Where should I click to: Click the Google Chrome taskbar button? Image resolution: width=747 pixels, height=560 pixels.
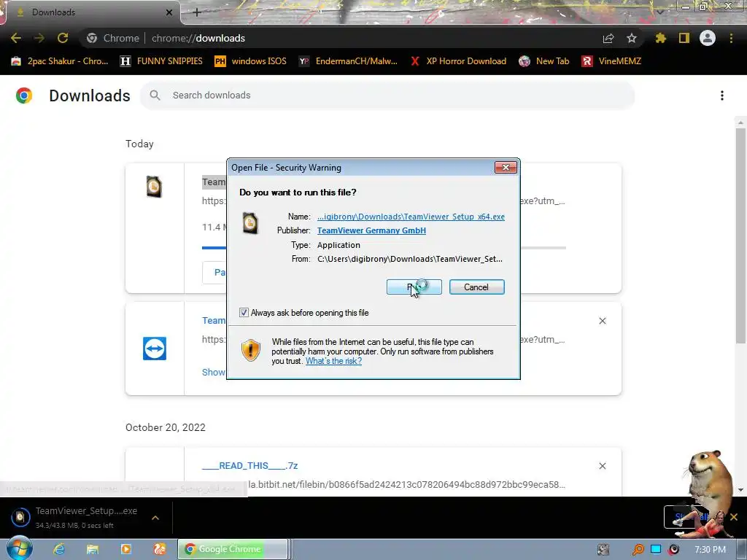(233, 549)
